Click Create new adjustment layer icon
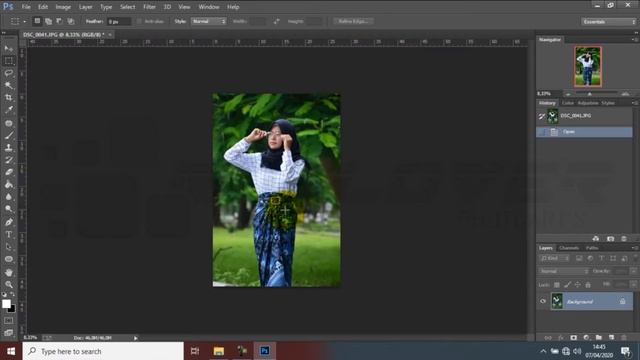 (x=586, y=338)
